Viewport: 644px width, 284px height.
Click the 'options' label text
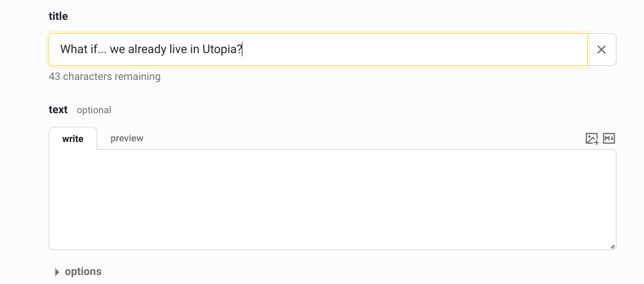click(x=83, y=272)
